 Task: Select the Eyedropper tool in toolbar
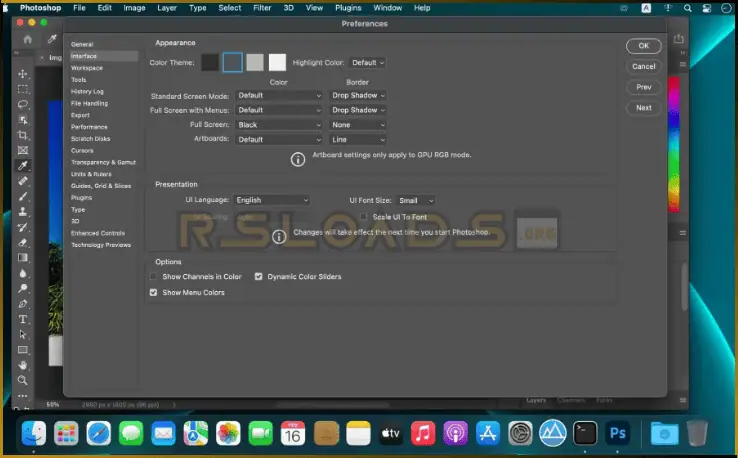tap(23, 166)
